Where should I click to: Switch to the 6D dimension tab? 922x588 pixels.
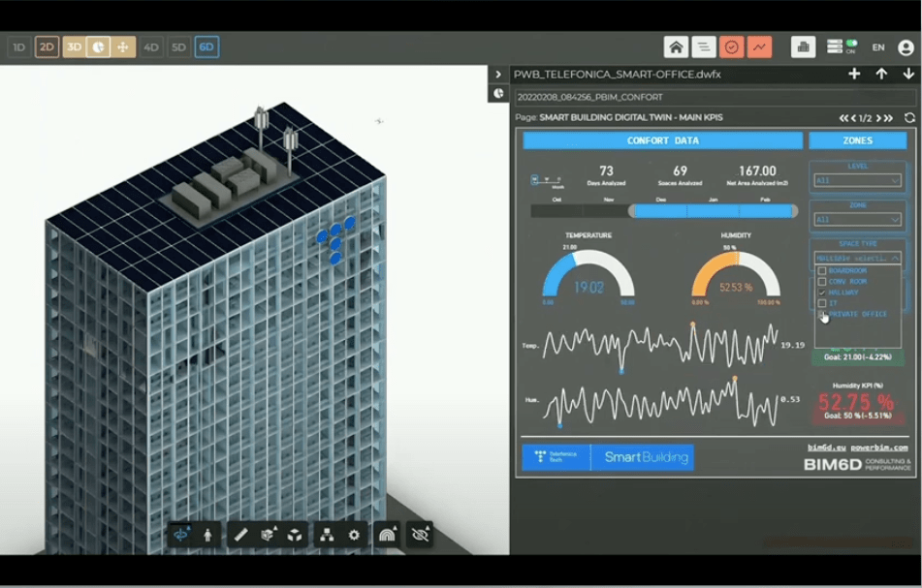(206, 46)
